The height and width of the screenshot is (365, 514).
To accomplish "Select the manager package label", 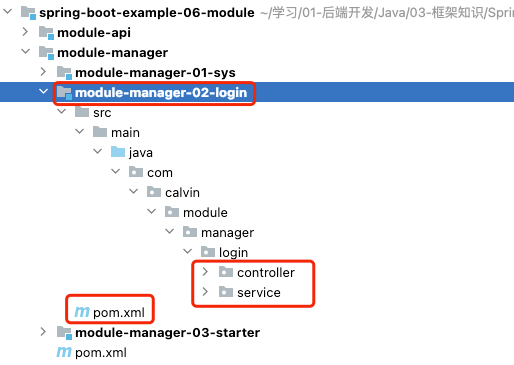I will click(x=227, y=232).
